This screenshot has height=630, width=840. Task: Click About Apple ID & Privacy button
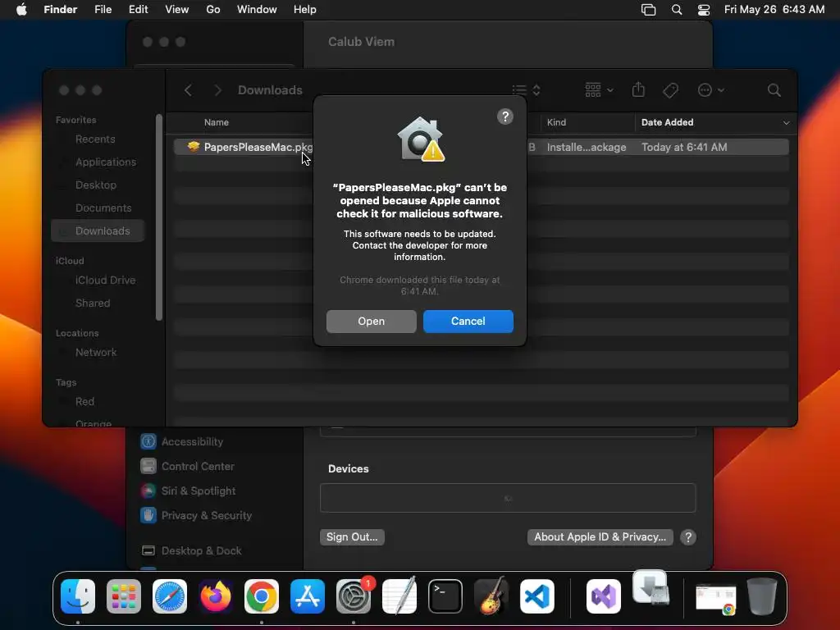tap(600, 536)
